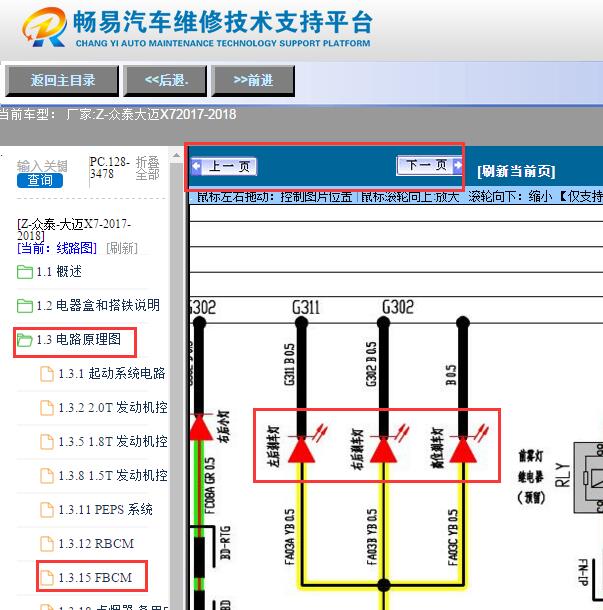Click the FC08A GR 0.5 wire label
Image resolution: width=603 pixels, height=610 pixels.
[209, 486]
